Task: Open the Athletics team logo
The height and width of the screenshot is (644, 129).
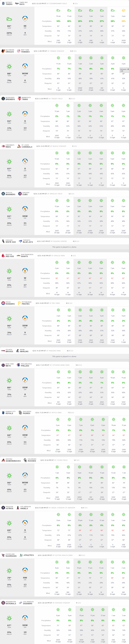Action: (21, 555)
